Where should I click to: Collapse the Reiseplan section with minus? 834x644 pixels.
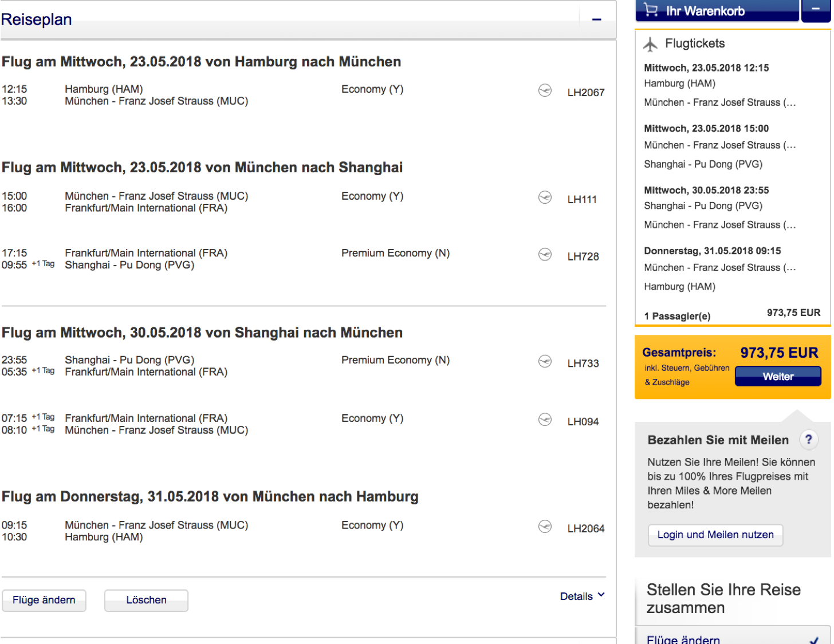point(596,19)
